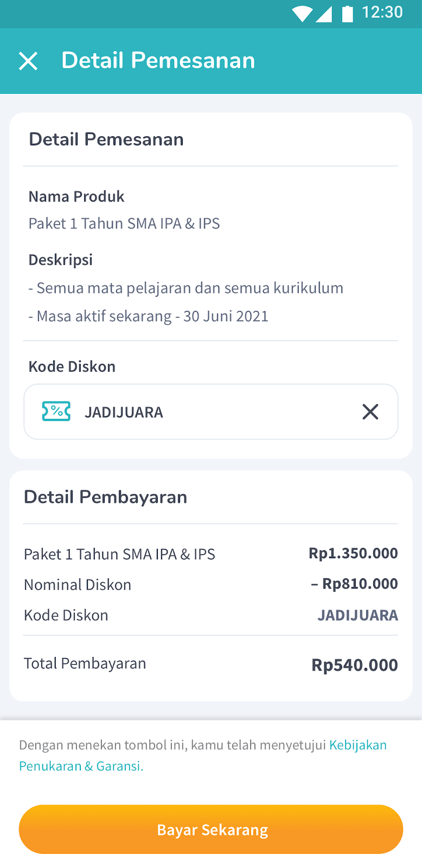Tap the Detail Pemesanan header title
The image size is (422, 868).
pyautogui.click(x=158, y=60)
